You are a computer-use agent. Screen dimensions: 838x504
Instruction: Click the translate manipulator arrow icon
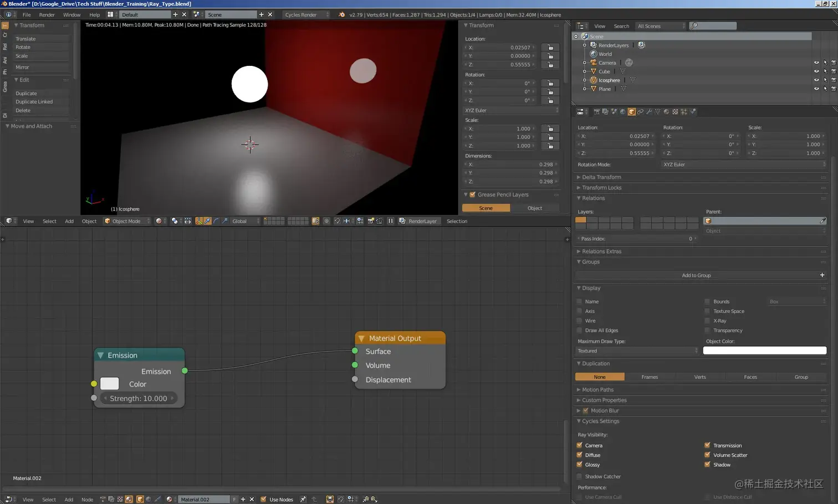click(207, 221)
